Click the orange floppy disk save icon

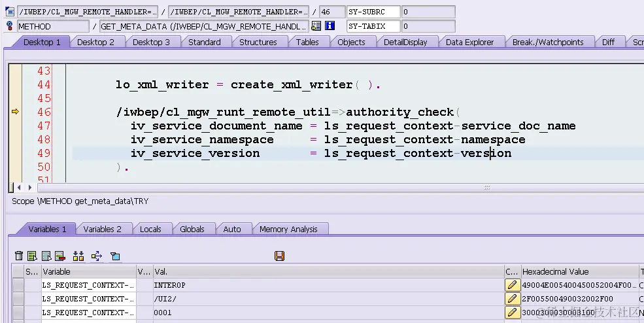click(280, 256)
